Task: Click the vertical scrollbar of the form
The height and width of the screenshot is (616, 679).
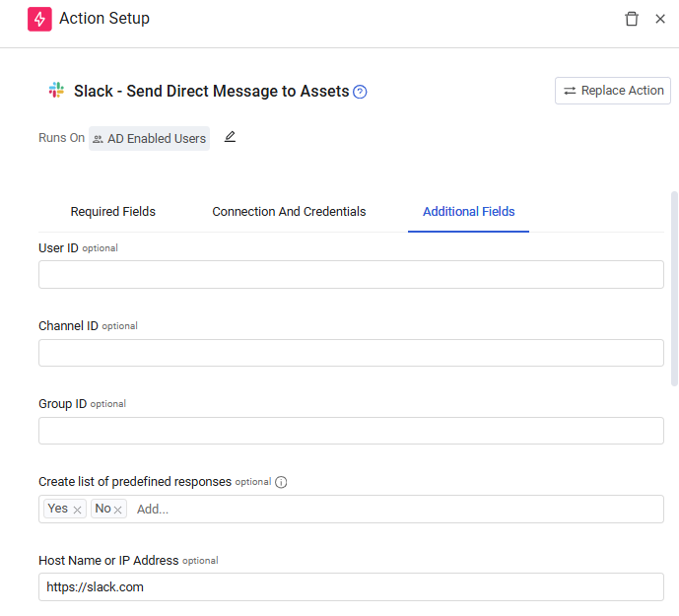Action: click(x=674, y=288)
